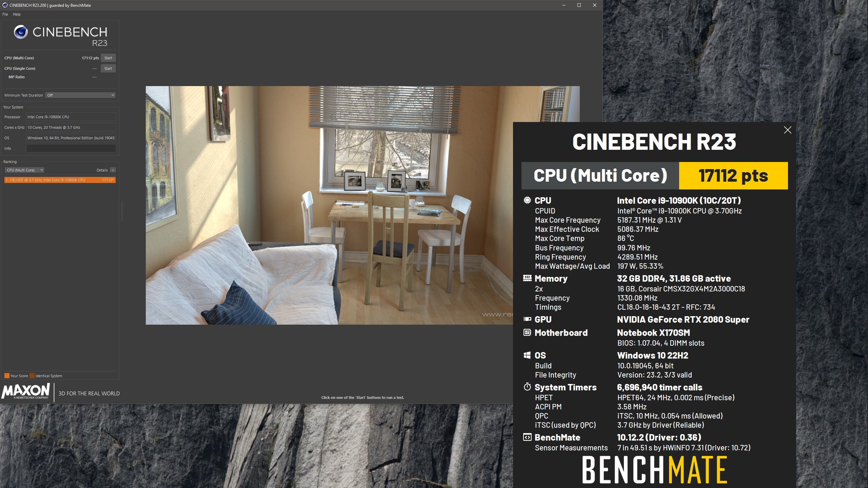Close the Cinebench window
Viewport: 868px width, 488px height.
click(x=594, y=5)
